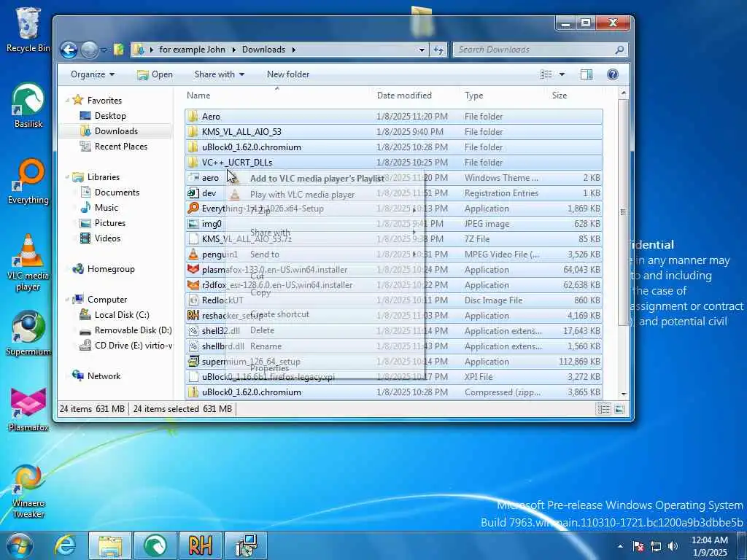Open the Organize dropdown menu
Image resolution: width=747 pixels, height=560 pixels.
tap(93, 74)
